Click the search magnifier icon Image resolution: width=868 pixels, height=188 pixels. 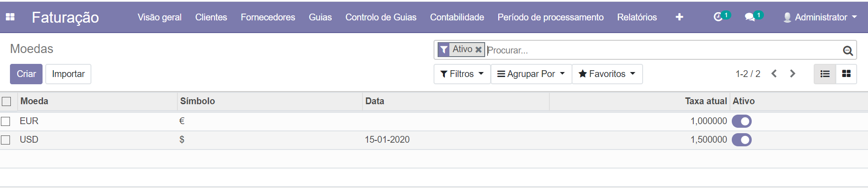pyautogui.click(x=848, y=51)
